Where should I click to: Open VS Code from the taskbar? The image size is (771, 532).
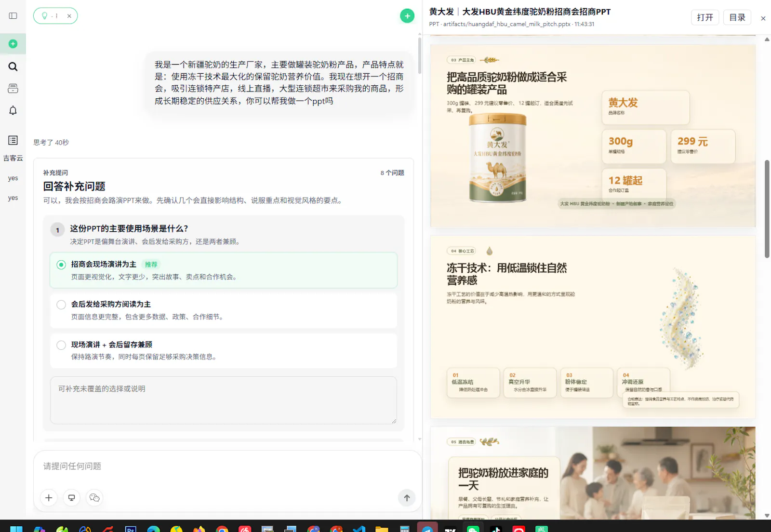point(359,529)
